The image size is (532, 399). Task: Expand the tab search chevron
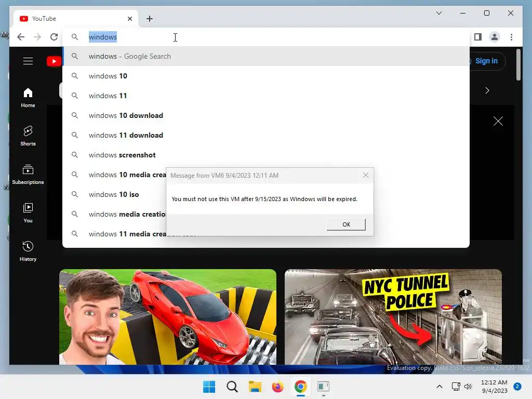click(x=438, y=13)
